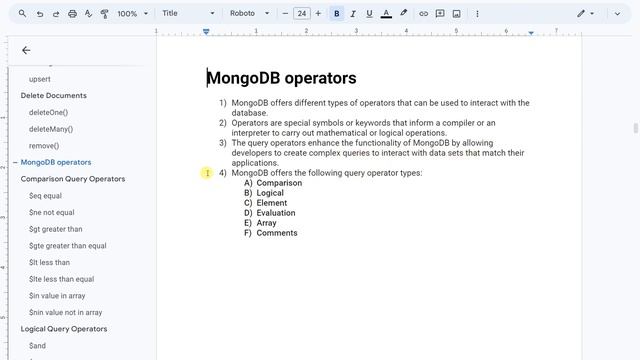Print the document
Image resolution: width=640 pixels, height=360 pixels.
(72, 14)
